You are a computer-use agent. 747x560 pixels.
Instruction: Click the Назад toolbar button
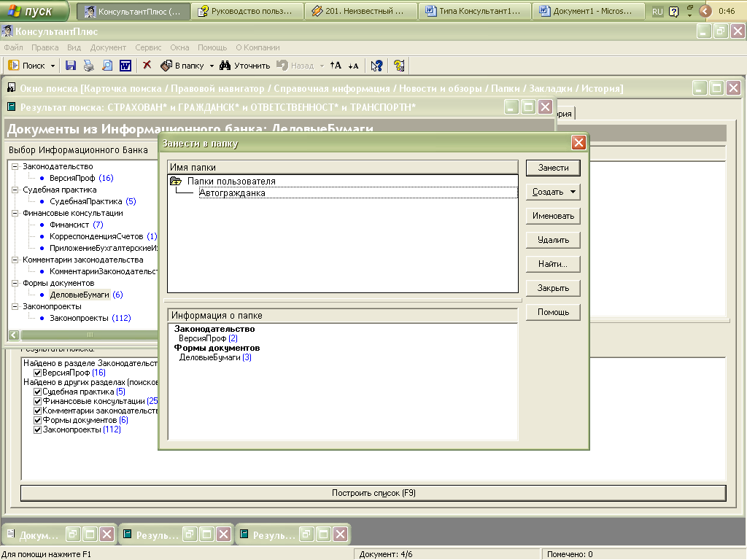pyautogui.click(x=296, y=66)
